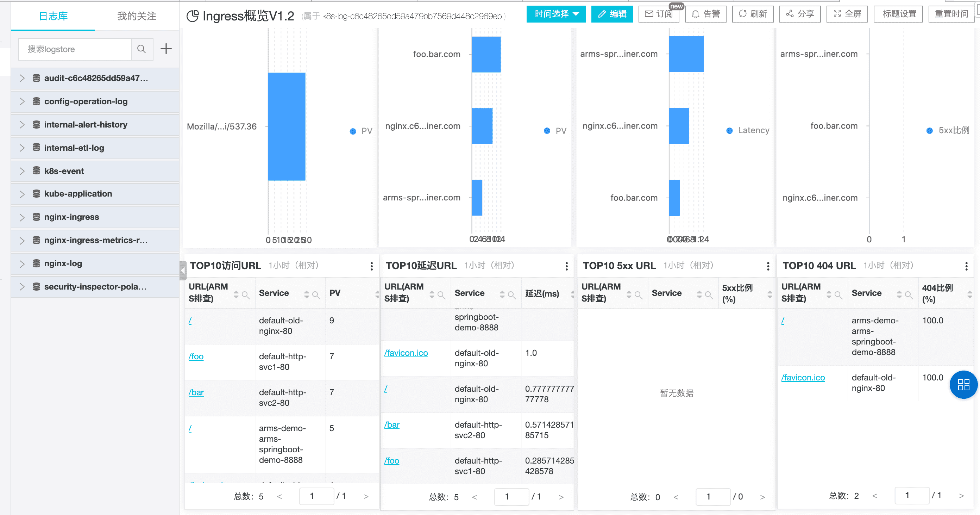The image size is (980, 515).
Task: Toggle PV legend in the Mozilla chart
Action: [x=353, y=131]
